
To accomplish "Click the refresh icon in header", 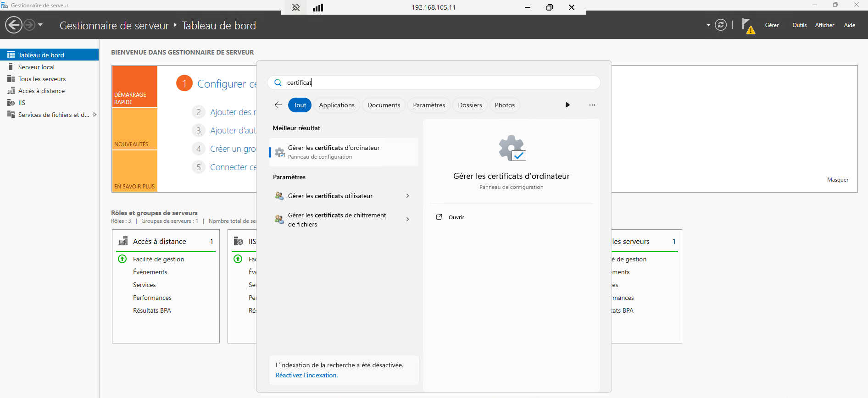I will (721, 25).
